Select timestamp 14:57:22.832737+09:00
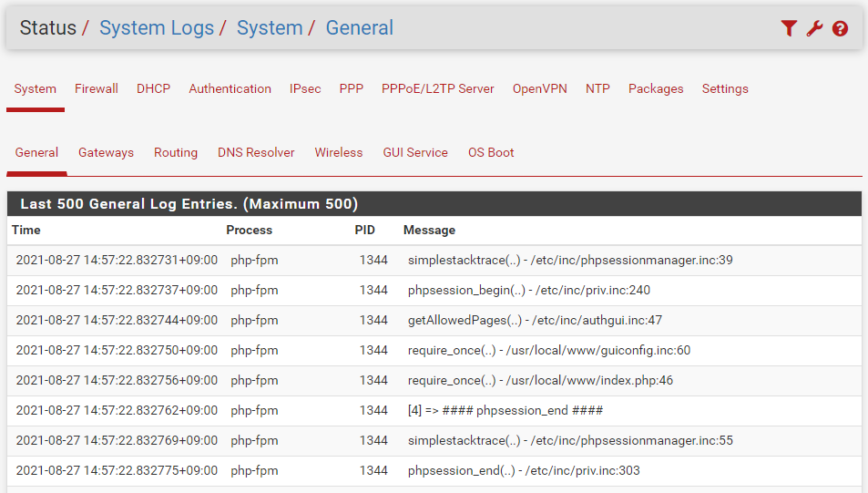Image resolution: width=868 pixels, height=493 pixels. coord(117,291)
